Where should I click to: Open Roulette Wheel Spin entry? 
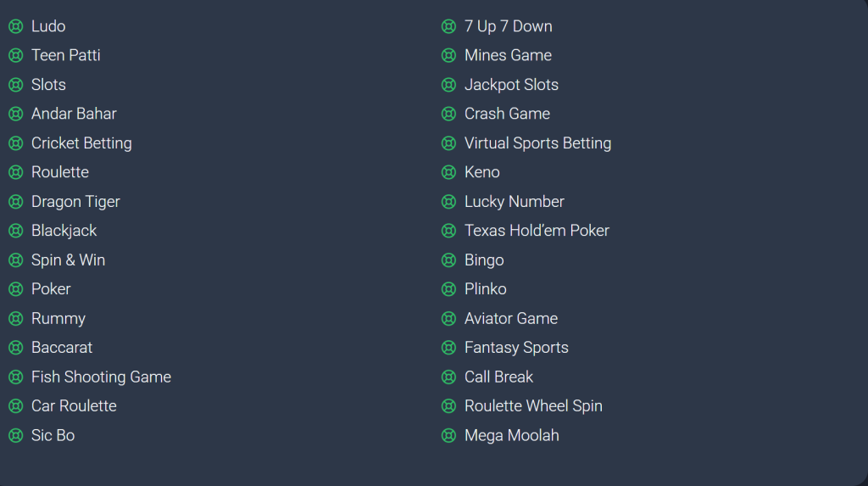click(533, 406)
